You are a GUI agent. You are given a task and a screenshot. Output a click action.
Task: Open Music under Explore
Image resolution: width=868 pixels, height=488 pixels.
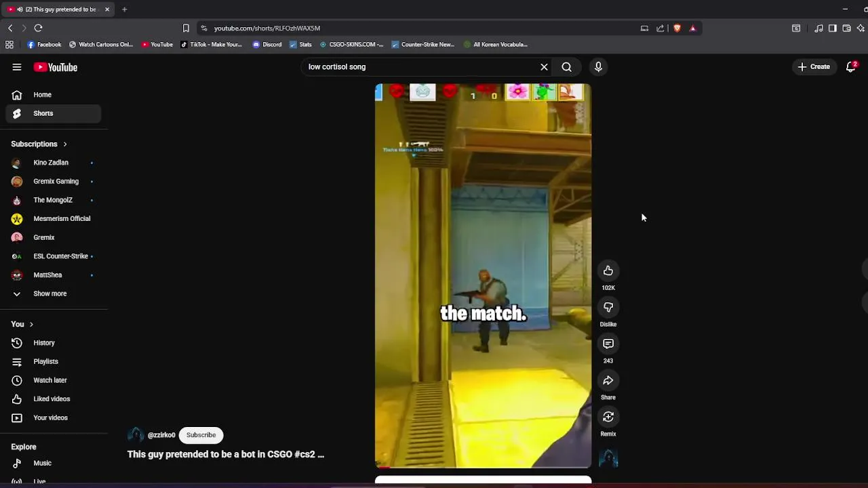(x=54, y=464)
